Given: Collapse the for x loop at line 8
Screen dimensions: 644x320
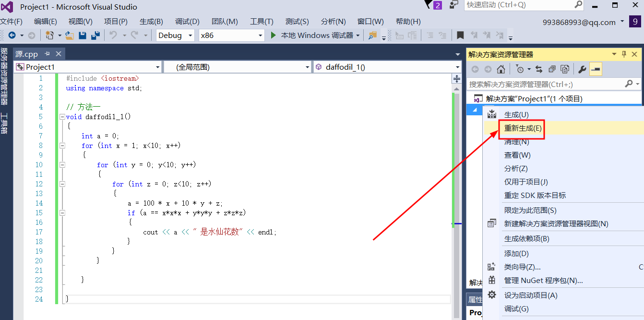Looking at the screenshot, I should [x=62, y=146].
